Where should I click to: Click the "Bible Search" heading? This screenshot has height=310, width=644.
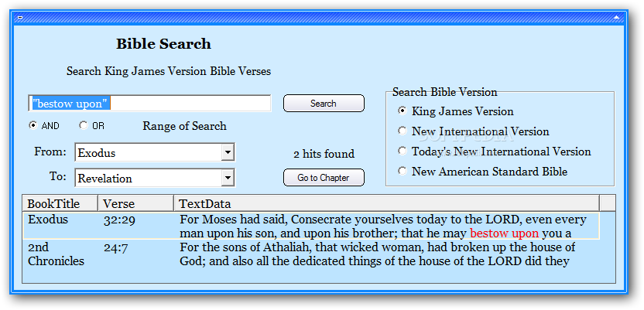click(x=163, y=44)
